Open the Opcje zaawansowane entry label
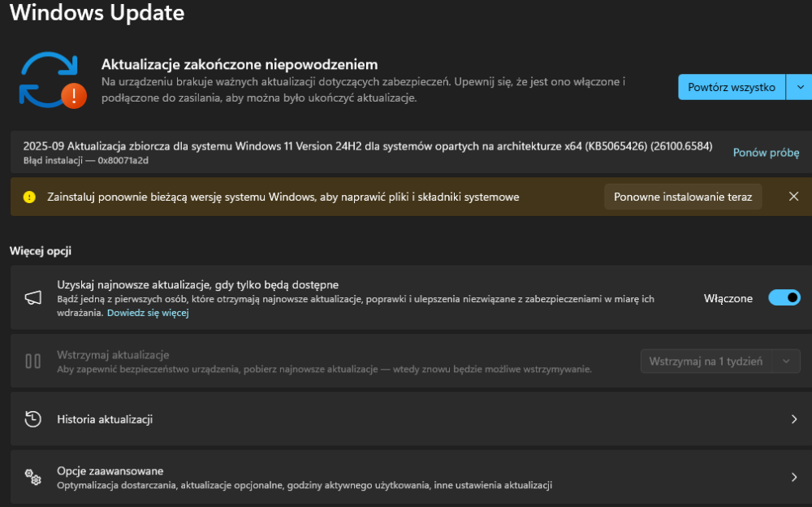The width and height of the screenshot is (812, 507). [110, 471]
